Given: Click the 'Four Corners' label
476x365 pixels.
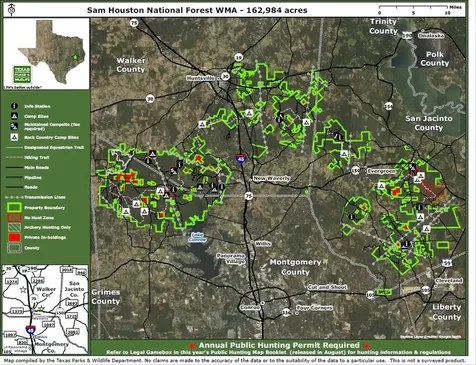Looking at the screenshot, I should (315, 308).
